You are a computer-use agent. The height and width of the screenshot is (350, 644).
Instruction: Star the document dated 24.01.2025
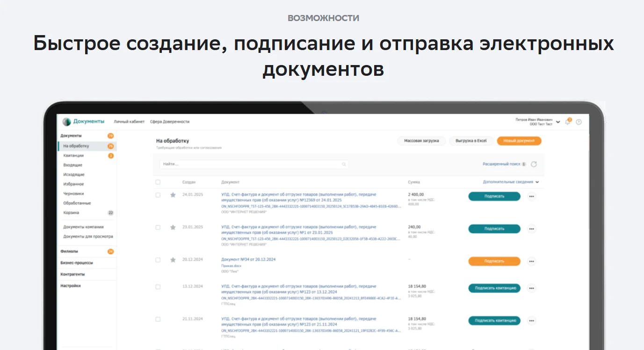[x=173, y=195]
